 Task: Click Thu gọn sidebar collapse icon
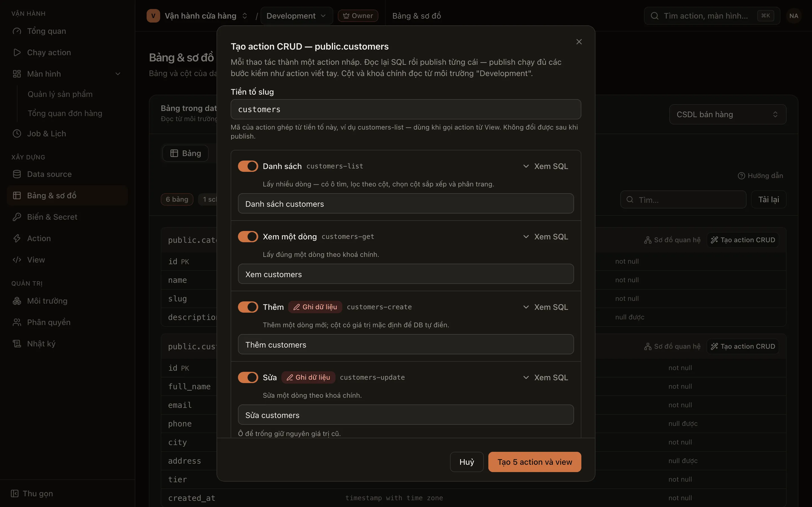[14, 493]
